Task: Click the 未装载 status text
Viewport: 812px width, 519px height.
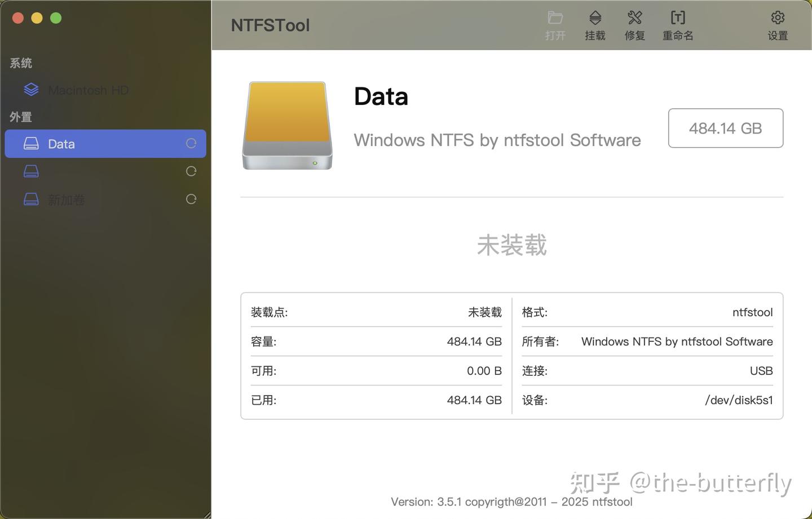Action: coord(511,245)
